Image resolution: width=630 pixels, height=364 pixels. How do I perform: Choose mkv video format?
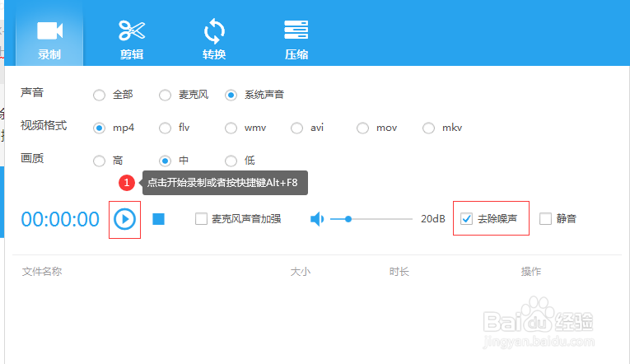tap(429, 128)
